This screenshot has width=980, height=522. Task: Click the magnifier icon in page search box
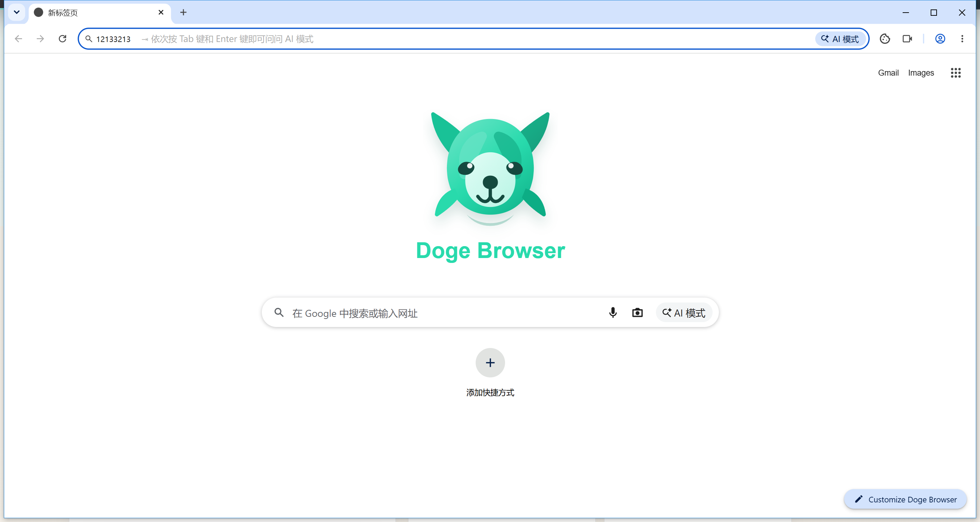(x=279, y=313)
